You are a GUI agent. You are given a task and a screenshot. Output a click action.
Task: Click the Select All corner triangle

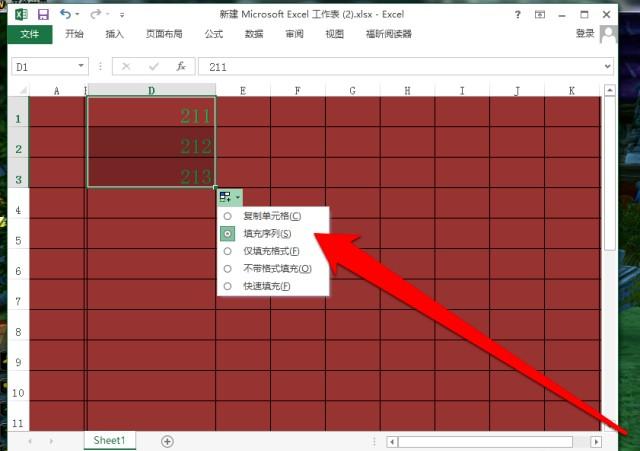pyautogui.click(x=23, y=90)
